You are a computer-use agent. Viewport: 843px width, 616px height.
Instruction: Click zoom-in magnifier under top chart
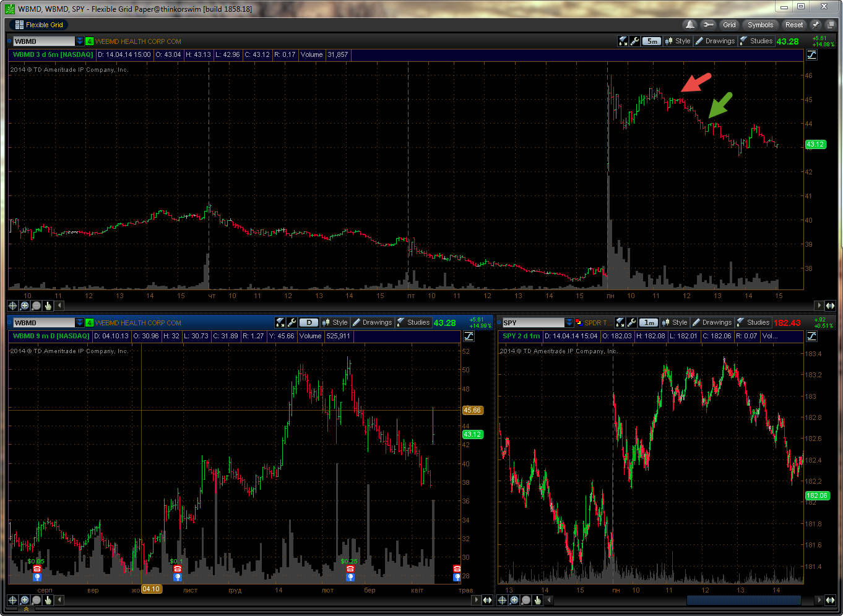click(25, 306)
